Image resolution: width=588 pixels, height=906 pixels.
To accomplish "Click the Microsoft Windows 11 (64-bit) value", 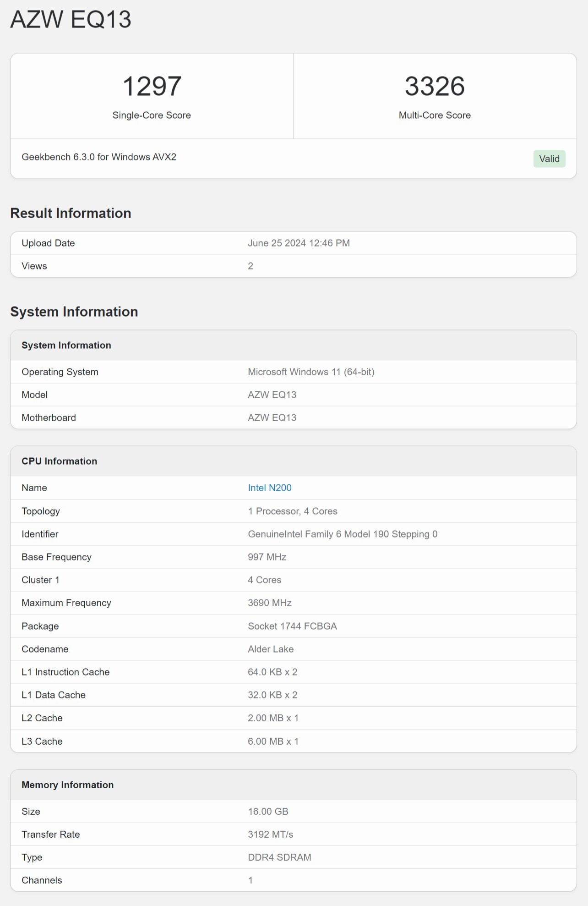I will [x=311, y=372].
